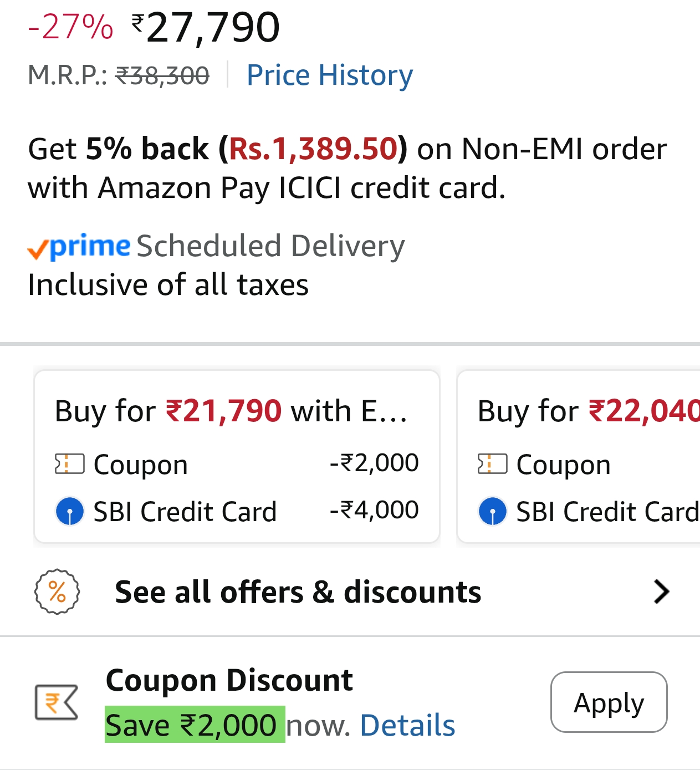The image size is (700, 770).
Task: Select See all offers & discounts text
Action: (298, 591)
